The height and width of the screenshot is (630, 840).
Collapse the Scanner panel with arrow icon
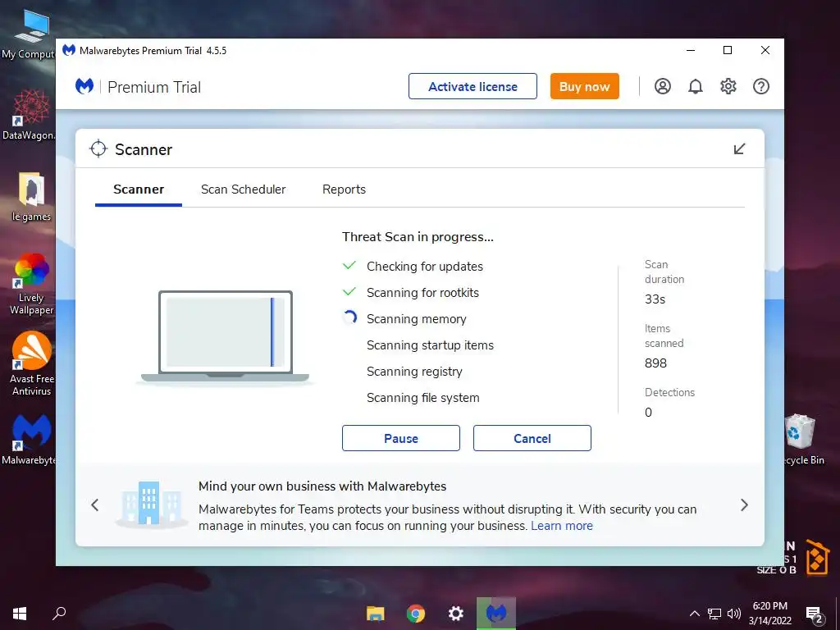pyautogui.click(x=739, y=148)
